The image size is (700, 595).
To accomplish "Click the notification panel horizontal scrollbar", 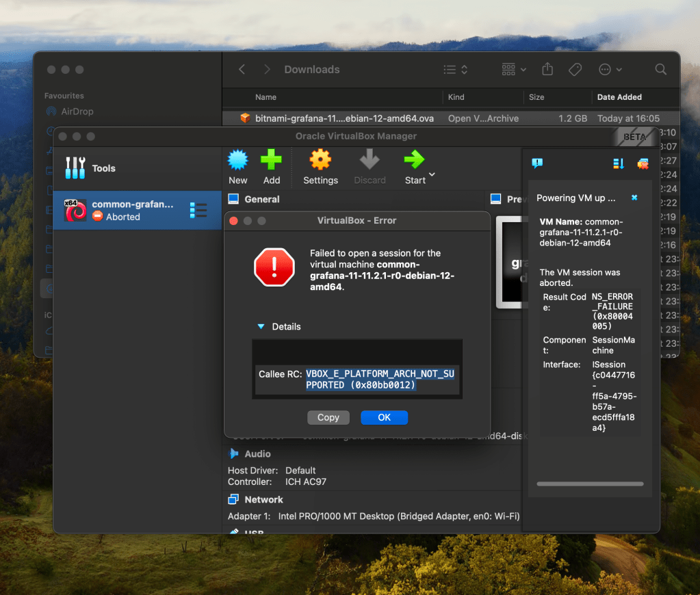I will click(590, 484).
